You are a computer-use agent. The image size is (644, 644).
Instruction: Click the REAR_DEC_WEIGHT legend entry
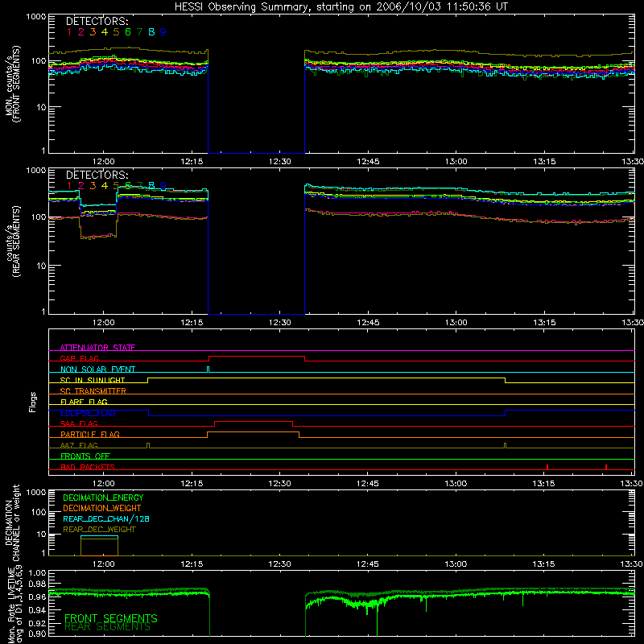point(99,530)
